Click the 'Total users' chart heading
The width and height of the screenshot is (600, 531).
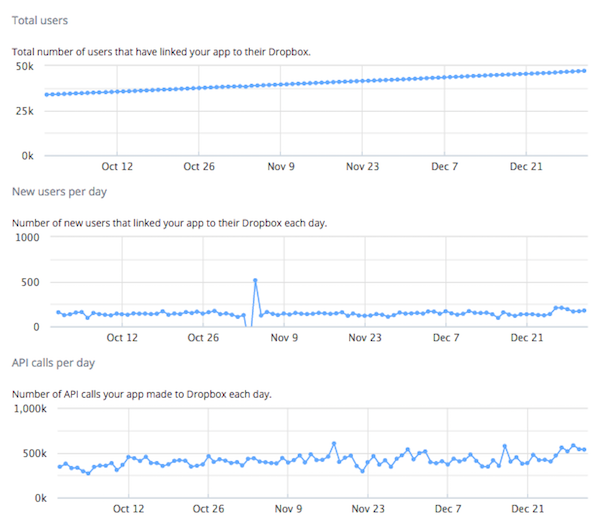[x=40, y=20]
